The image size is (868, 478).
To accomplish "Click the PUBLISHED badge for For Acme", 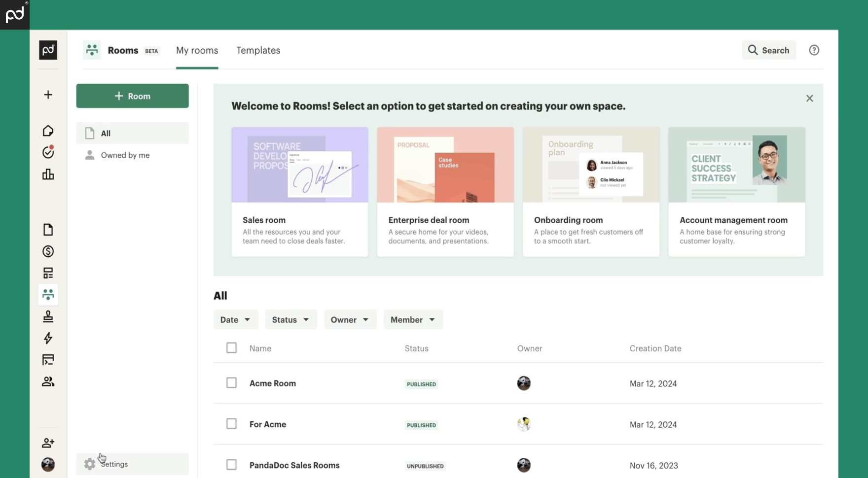I will point(421,425).
